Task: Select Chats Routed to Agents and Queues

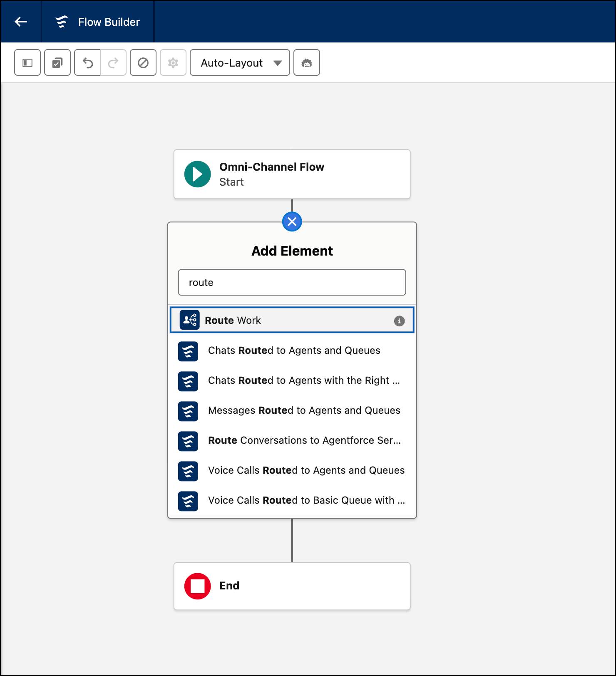Action: [292, 350]
